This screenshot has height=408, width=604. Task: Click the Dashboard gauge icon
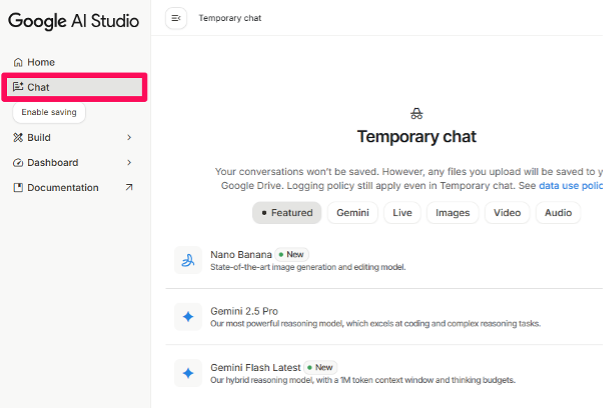pyautogui.click(x=18, y=162)
